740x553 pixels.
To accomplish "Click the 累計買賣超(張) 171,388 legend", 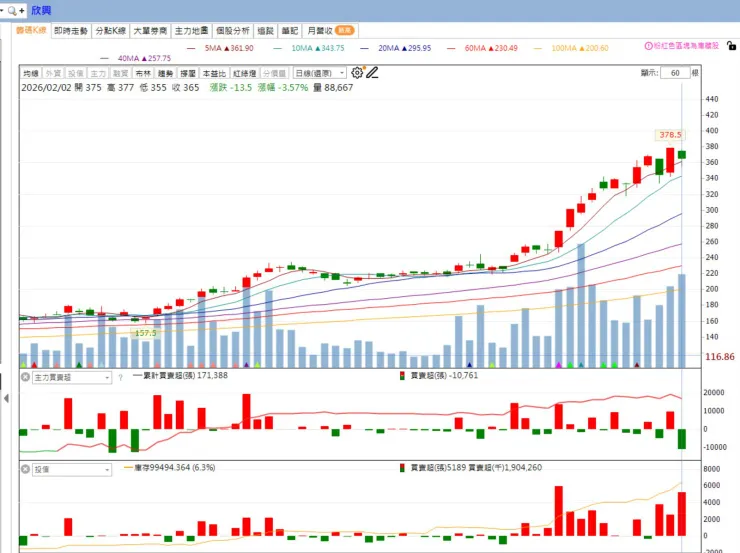I will (180, 376).
